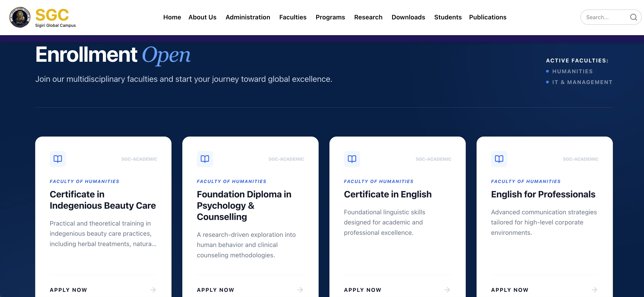Image resolution: width=644 pixels, height=297 pixels.
Task: Click the search magnifier icon
Action: point(633,17)
